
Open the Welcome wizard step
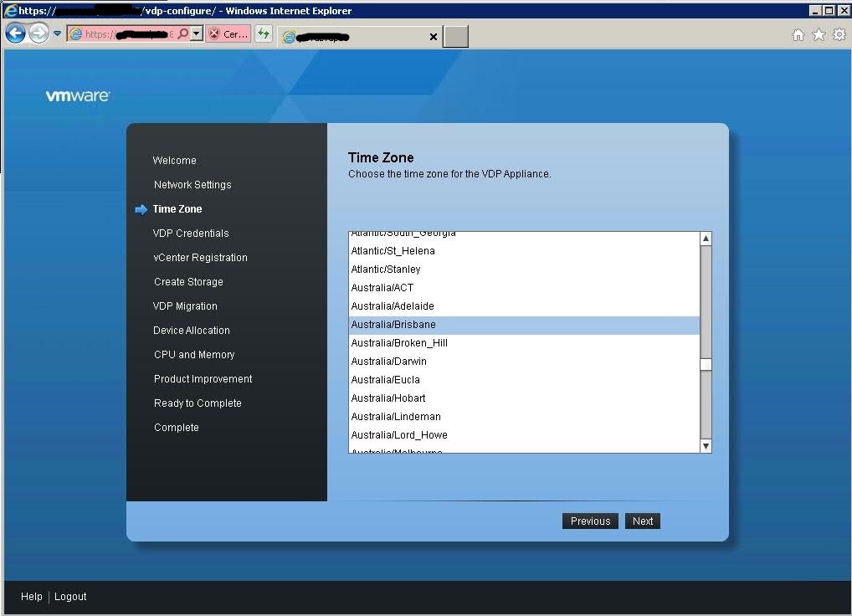click(174, 160)
